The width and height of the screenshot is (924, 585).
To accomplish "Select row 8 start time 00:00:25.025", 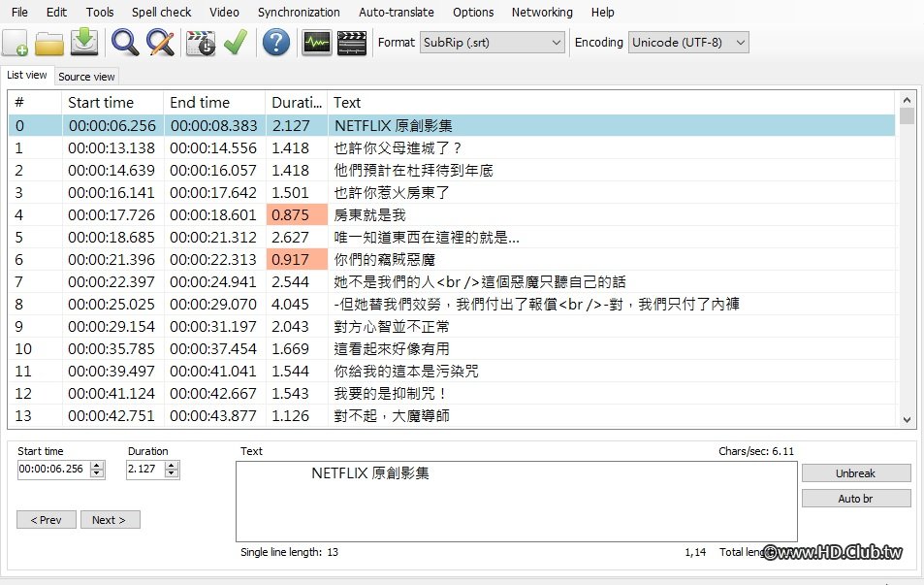I will [112, 305].
